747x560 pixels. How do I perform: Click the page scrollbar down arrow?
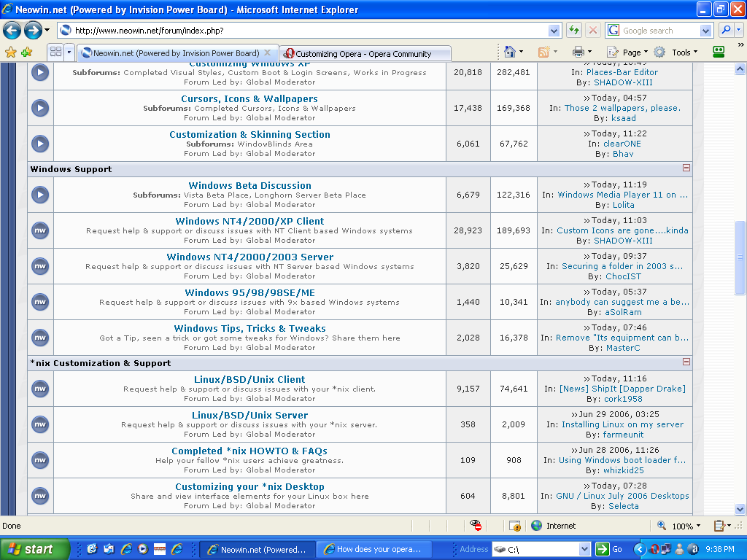pyautogui.click(x=740, y=508)
